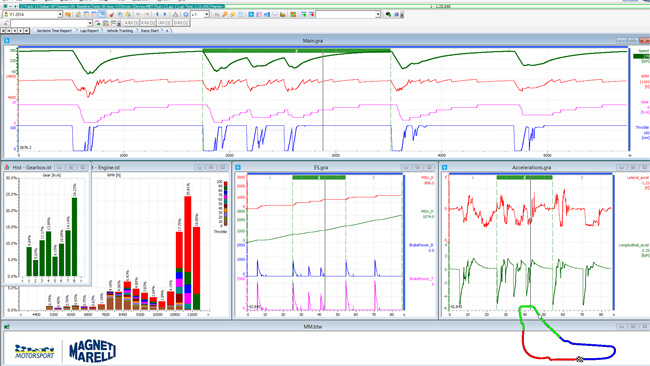Image resolution: width=650 pixels, height=366 pixels.
Task: Click the tallest 25.81% RPM histogram bar
Action: (188, 253)
